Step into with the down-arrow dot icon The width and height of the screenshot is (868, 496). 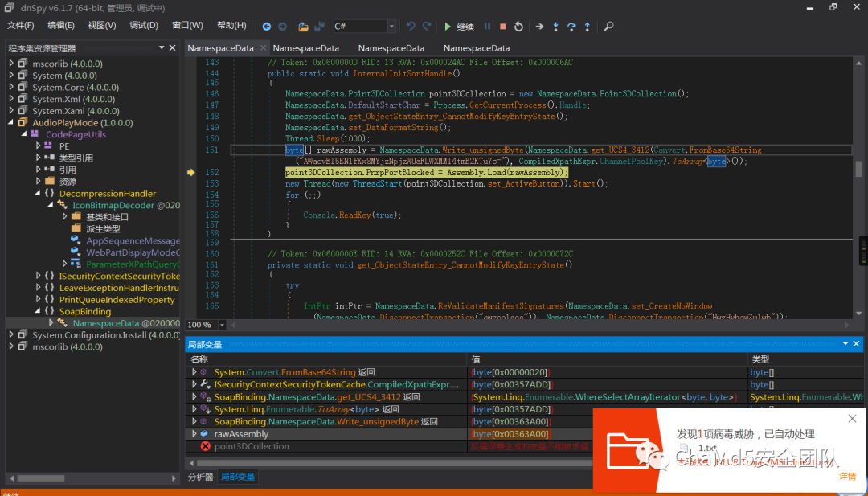click(556, 26)
